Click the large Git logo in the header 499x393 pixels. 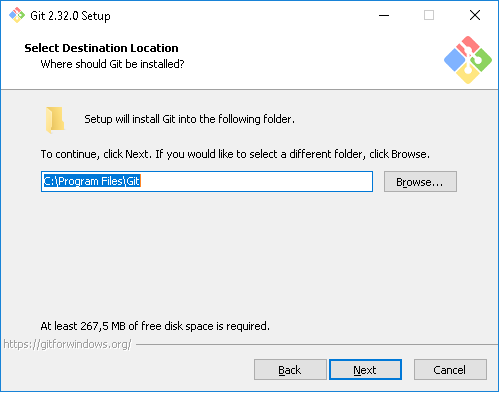pyautogui.click(x=468, y=60)
